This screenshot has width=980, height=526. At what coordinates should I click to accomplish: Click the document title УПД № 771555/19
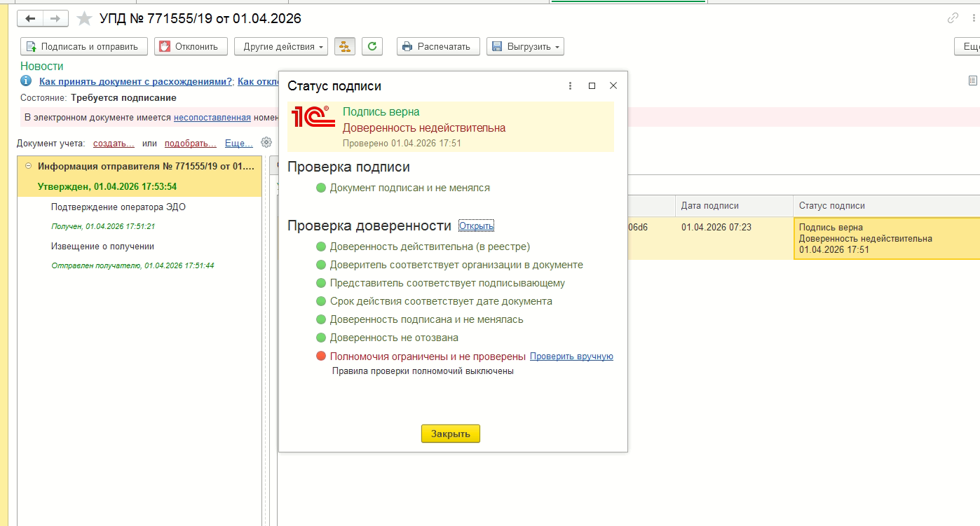[201, 19]
